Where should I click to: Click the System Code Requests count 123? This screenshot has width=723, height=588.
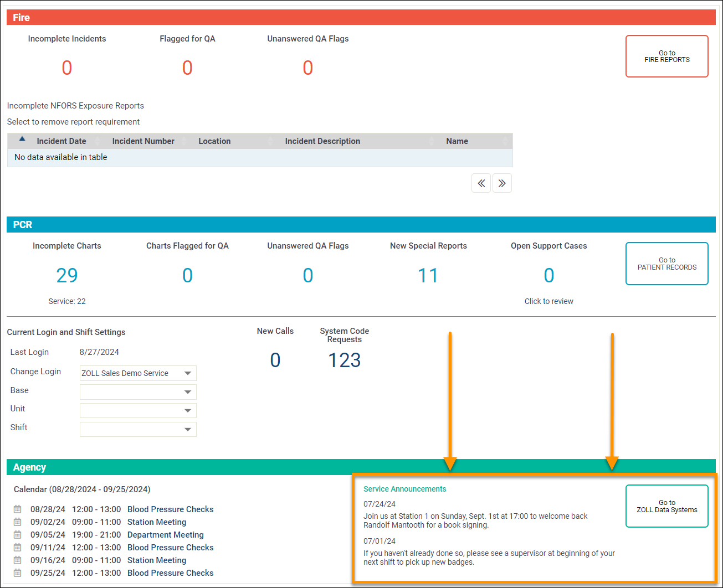coord(344,360)
